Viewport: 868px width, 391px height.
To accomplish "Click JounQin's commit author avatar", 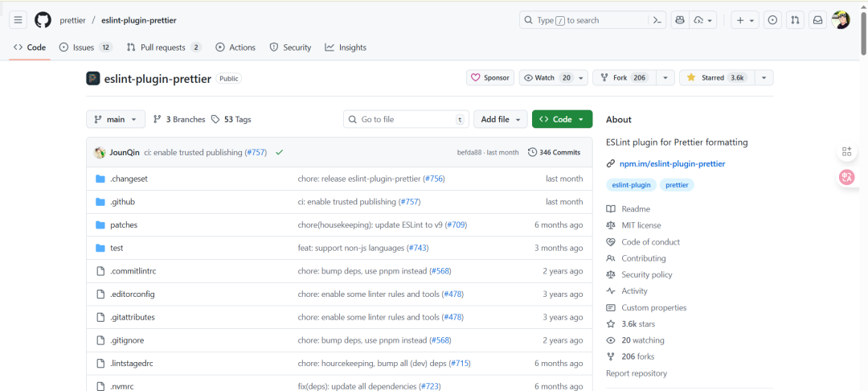I will 100,152.
